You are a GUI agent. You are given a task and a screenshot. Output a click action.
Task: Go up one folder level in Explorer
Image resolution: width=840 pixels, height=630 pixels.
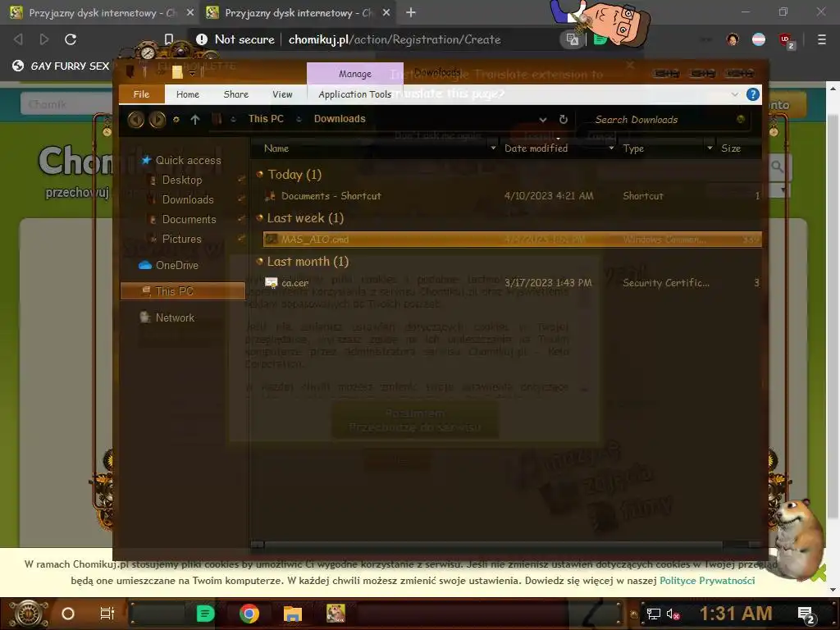point(195,120)
